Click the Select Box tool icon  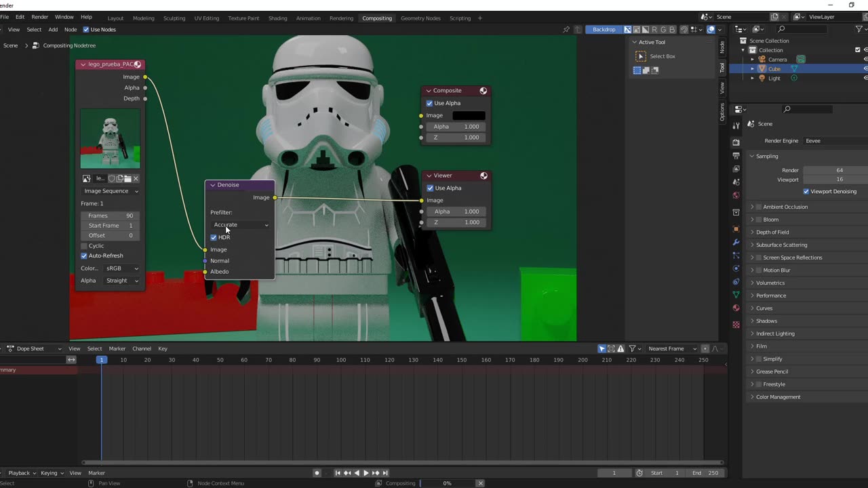pos(641,56)
